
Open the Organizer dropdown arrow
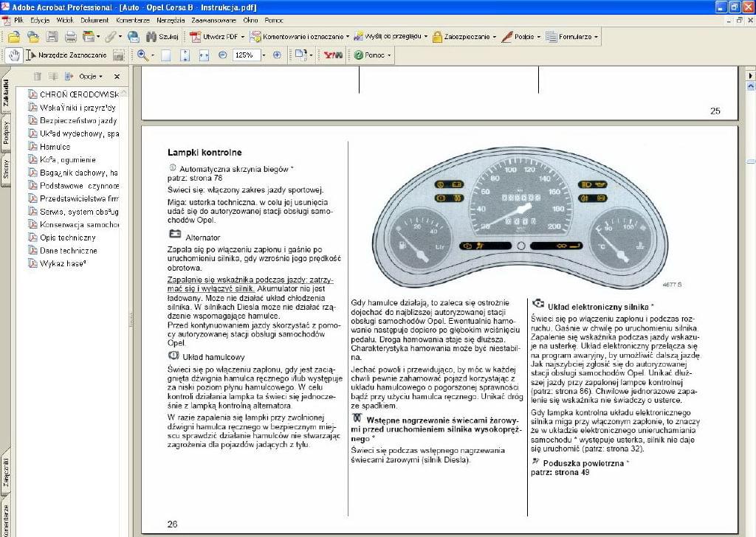pyautogui.click(x=98, y=37)
